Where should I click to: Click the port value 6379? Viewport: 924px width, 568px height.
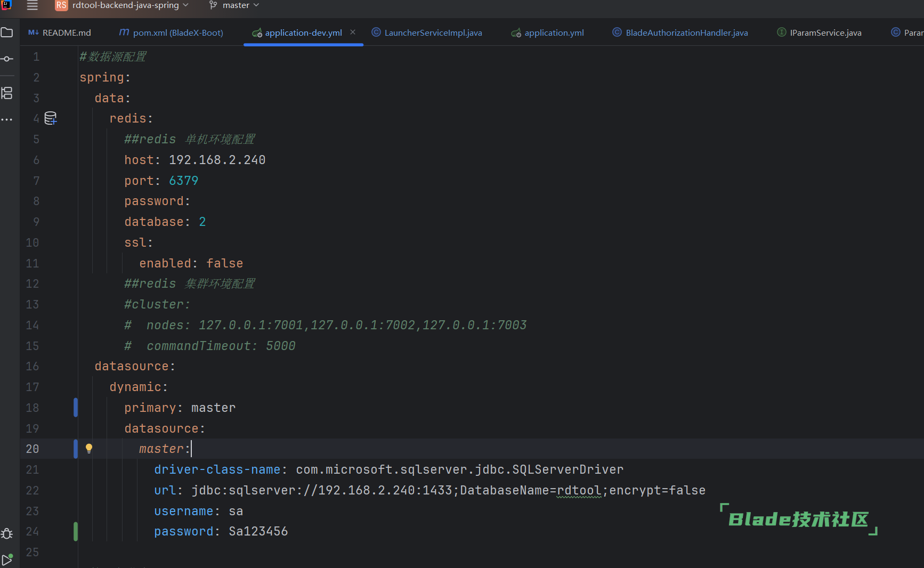(183, 181)
